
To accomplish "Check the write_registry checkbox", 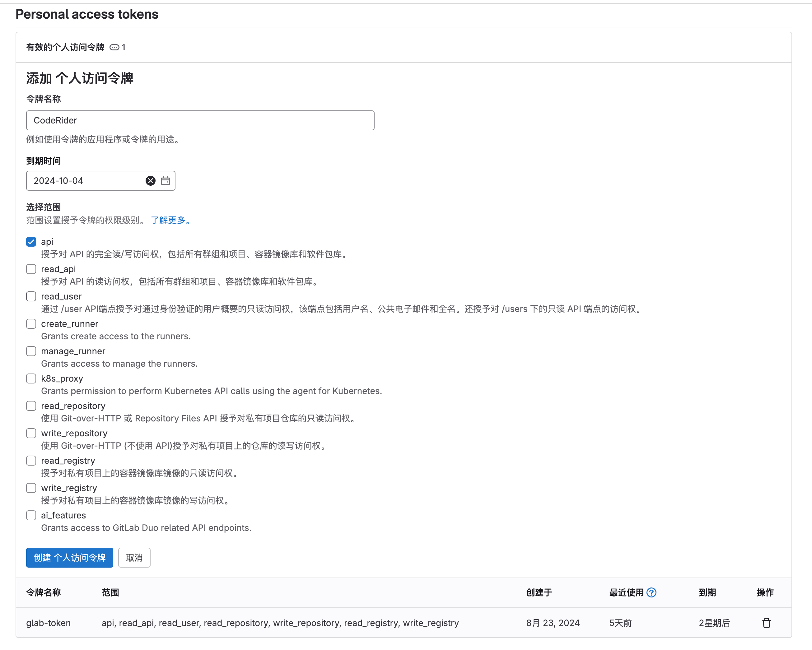I will (x=31, y=488).
